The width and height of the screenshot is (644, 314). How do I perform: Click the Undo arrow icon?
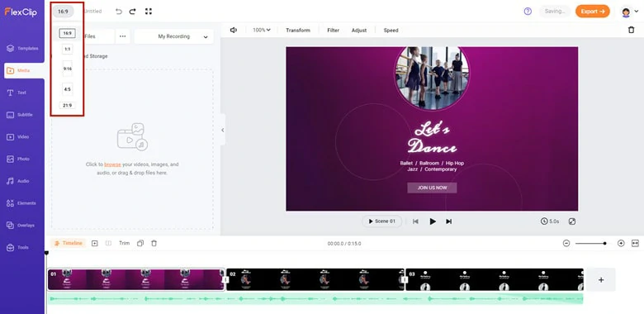point(119,12)
